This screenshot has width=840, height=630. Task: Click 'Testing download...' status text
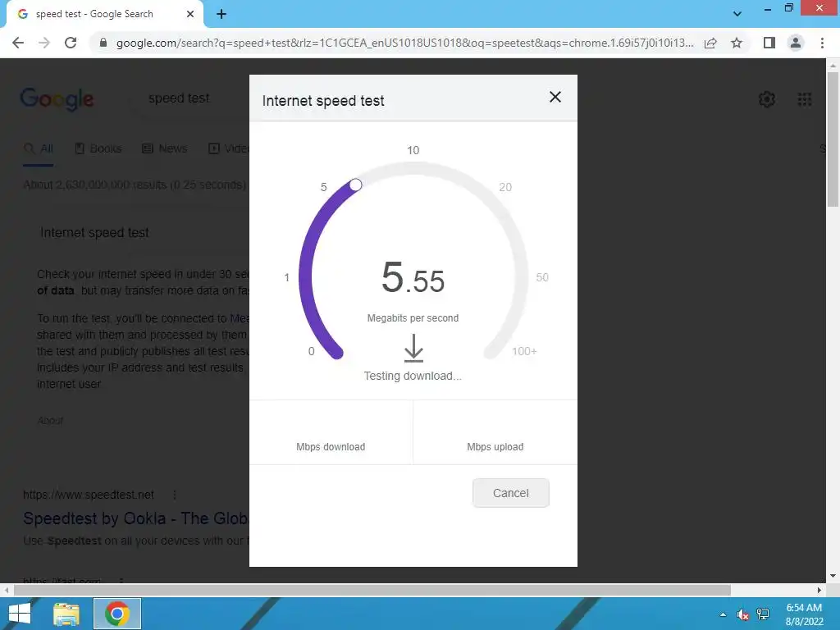(x=413, y=376)
